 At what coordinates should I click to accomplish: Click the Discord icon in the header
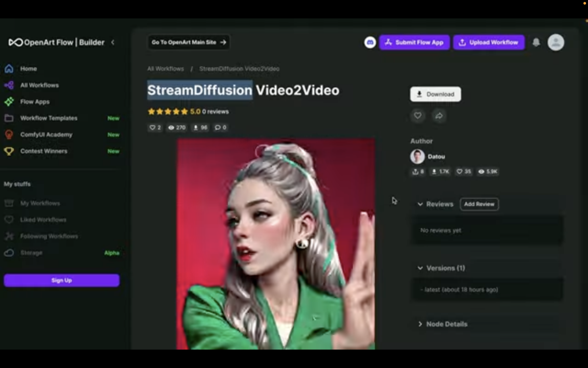370,42
